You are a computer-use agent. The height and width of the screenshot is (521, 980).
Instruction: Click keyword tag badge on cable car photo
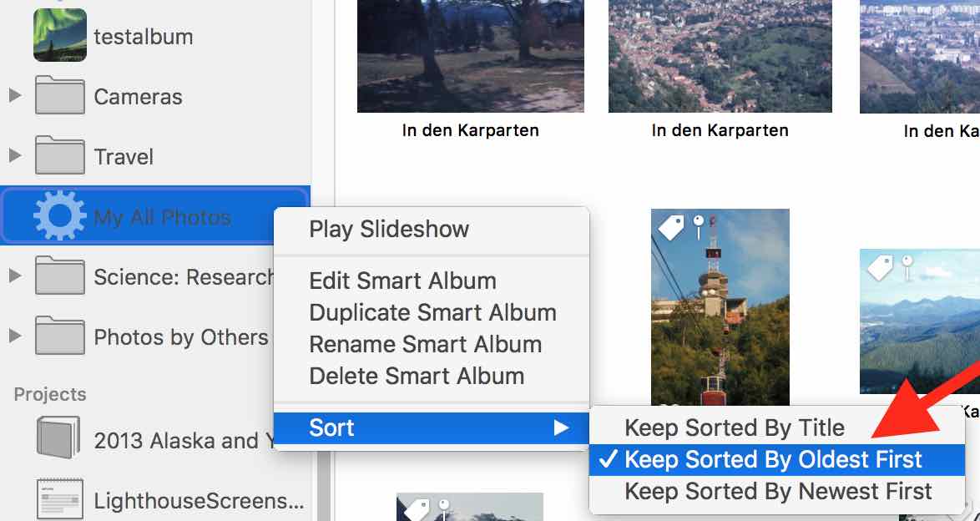(x=672, y=225)
